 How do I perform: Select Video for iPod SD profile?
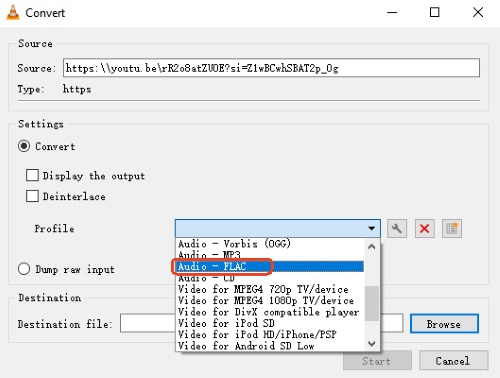click(x=270, y=323)
